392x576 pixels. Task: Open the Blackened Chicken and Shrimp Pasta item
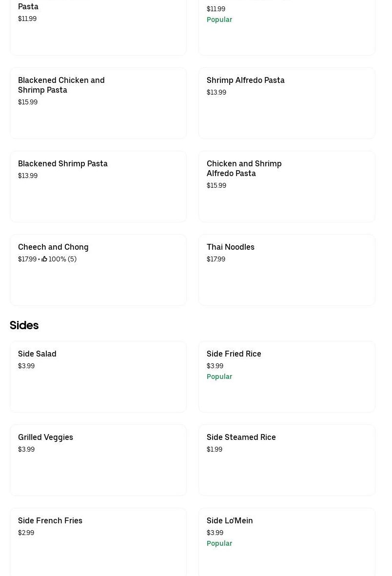pos(98,103)
